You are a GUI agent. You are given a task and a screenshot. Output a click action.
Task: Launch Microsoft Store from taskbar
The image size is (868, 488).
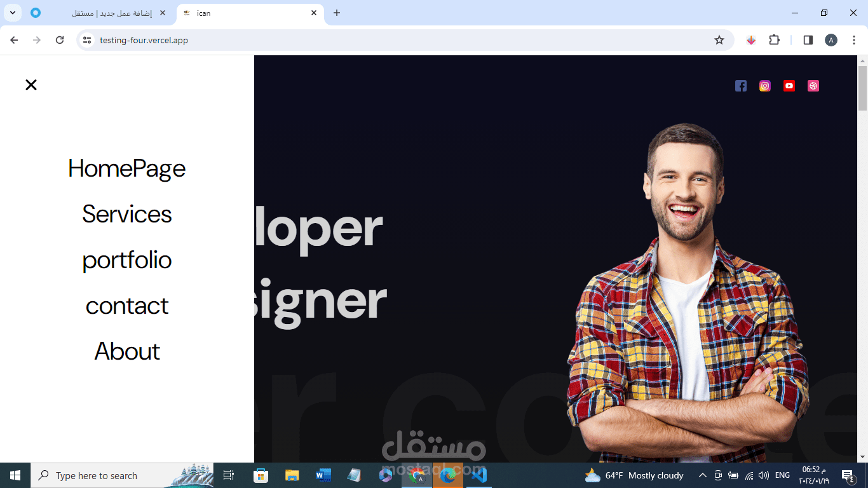tap(261, 475)
